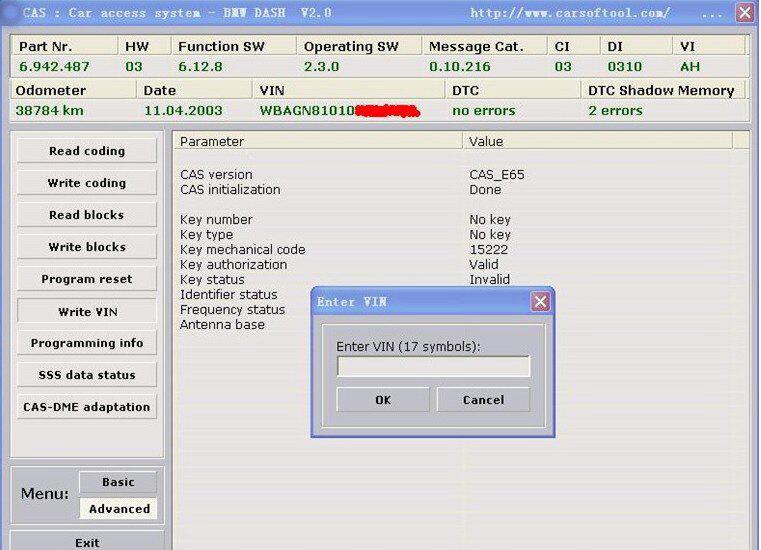Click the carsoftool.com URL in title bar
The width and height of the screenshot is (761, 550).
coord(570,13)
